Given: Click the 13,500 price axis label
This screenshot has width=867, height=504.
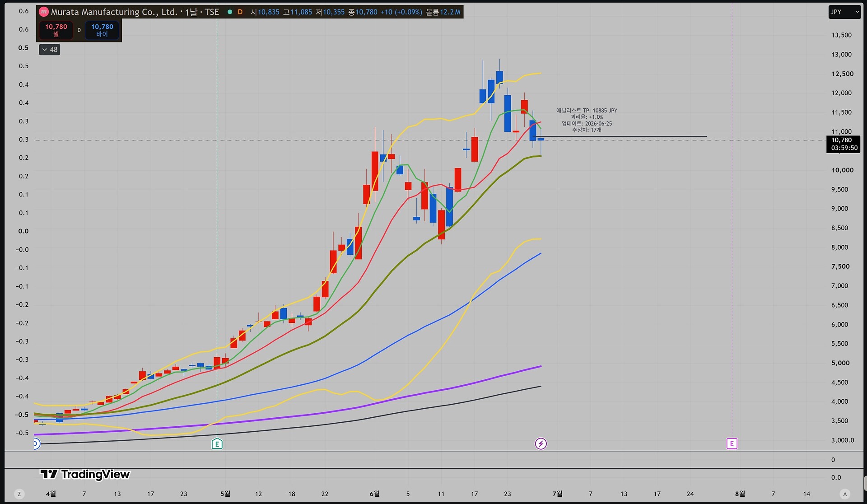Looking at the screenshot, I should [x=841, y=35].
